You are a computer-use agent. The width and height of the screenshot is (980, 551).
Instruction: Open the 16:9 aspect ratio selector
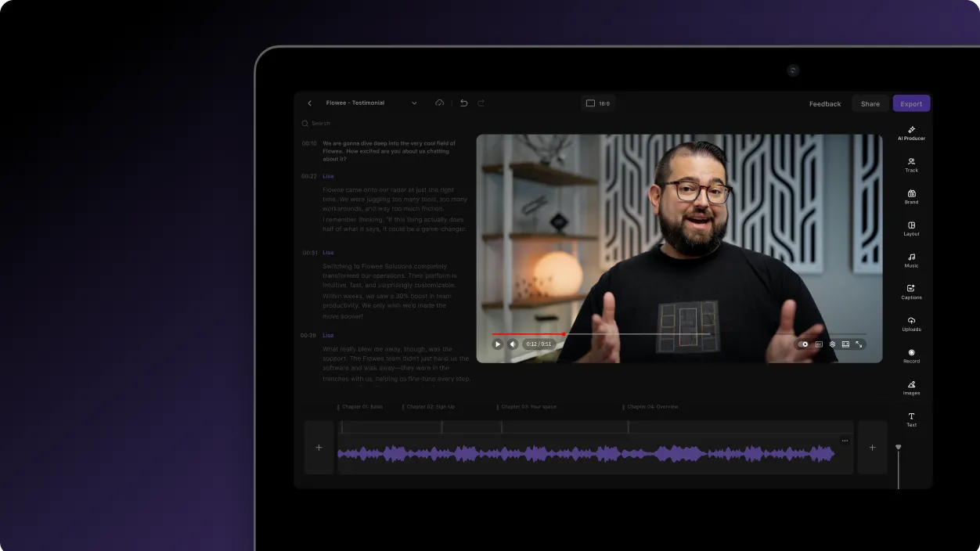pos(598,103)
